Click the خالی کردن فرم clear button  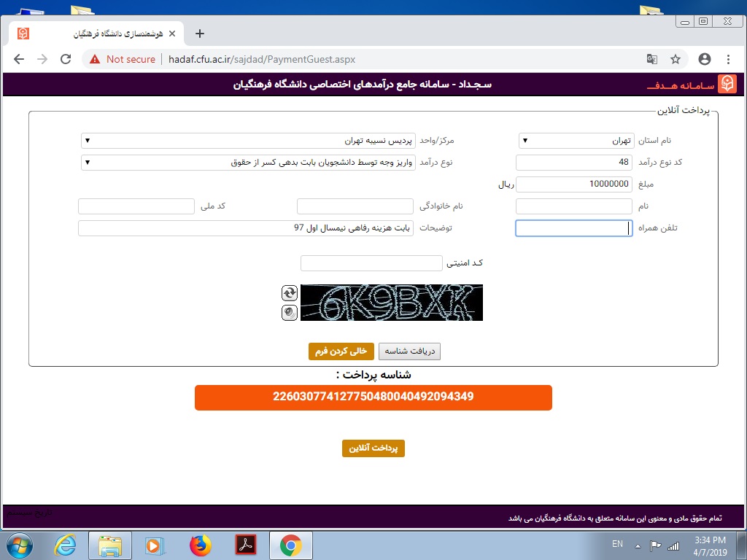click(x=341, y=351)
